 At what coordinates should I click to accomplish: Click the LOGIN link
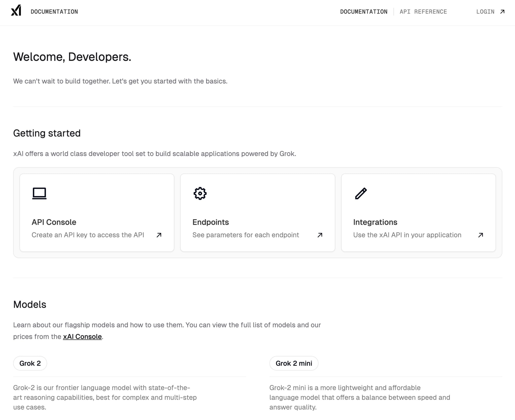(x=485, y=12)
